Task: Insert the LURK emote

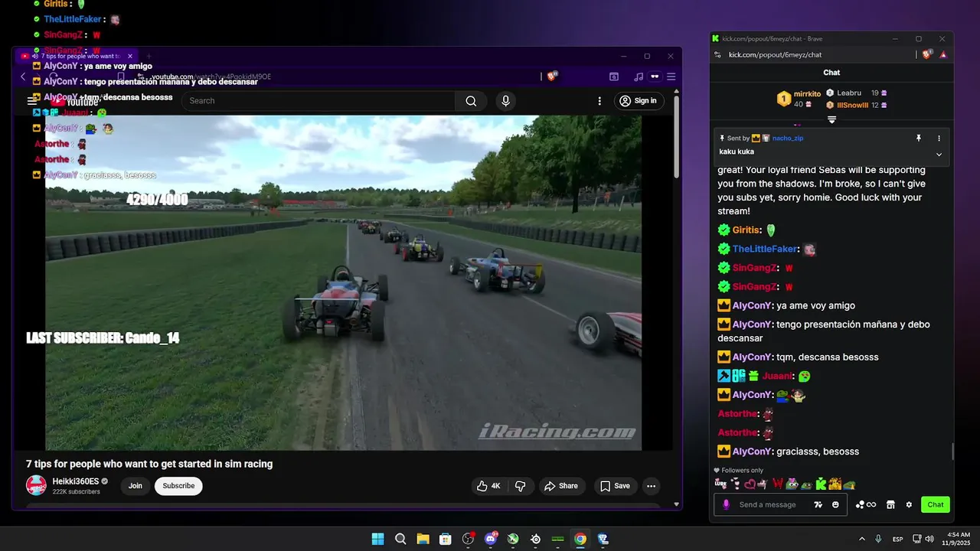Action: point(720,484)
